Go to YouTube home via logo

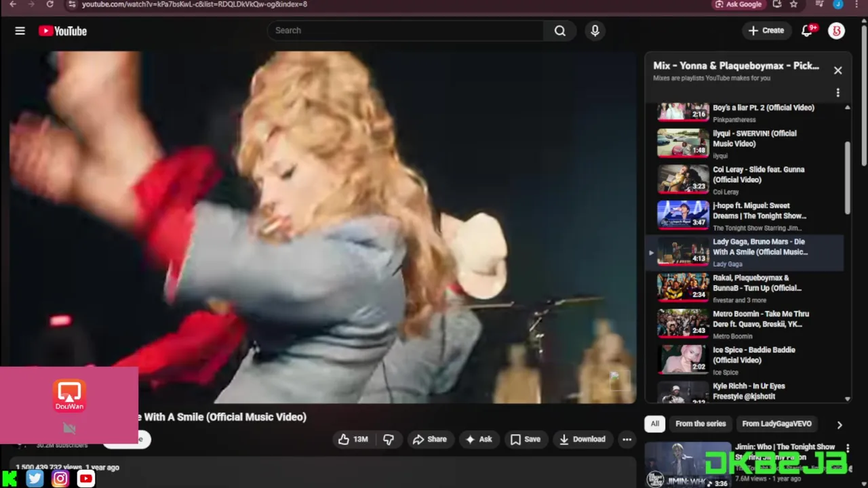coord(62,30)
